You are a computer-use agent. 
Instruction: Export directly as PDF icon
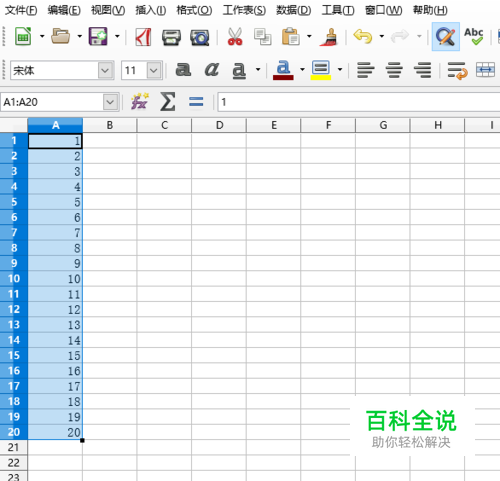143,37
